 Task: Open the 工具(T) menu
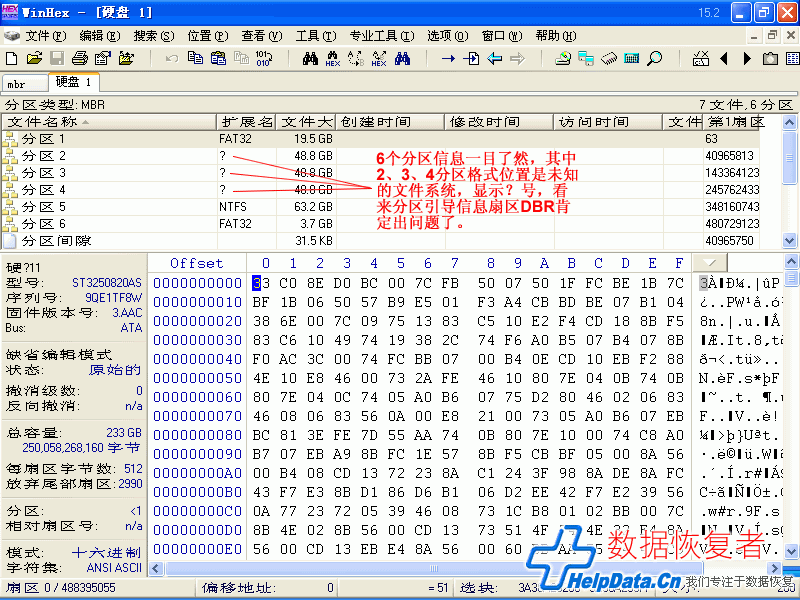pyautogui.click(x=316, y=36)
